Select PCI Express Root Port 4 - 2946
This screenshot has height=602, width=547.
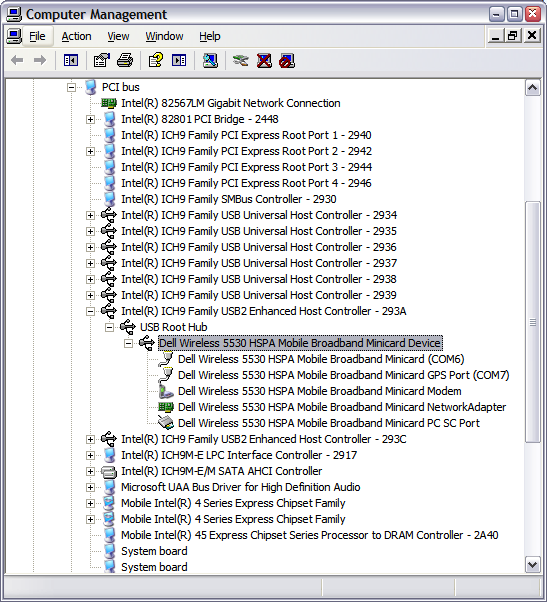(246, 183)
